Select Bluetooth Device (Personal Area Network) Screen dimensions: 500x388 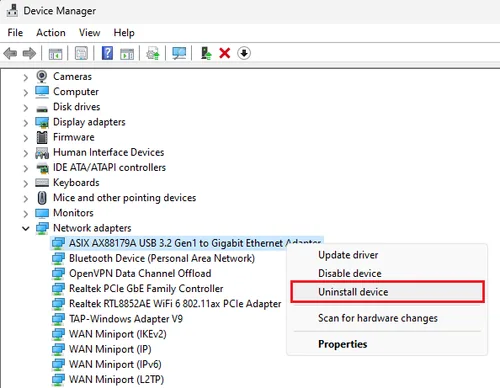pyautogui.click(x=162, y=258)
